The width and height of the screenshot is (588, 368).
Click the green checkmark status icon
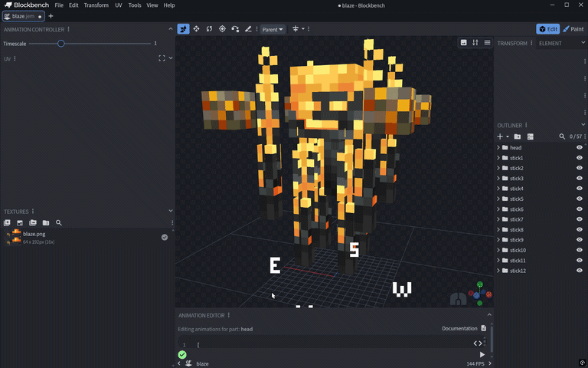pyautogui.click(x=182, y=354)
